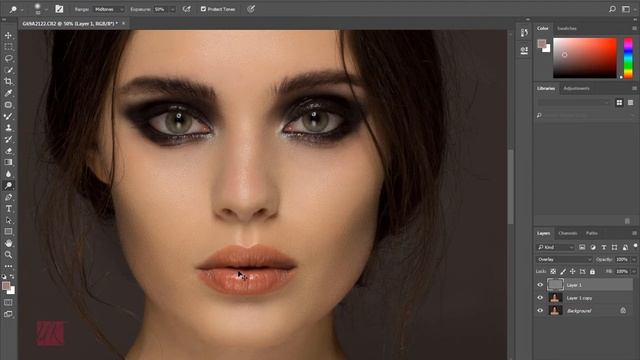Open the Exposure slider dropdown arrow
Screen dimensions: 640x360
[x=173, y=9]
